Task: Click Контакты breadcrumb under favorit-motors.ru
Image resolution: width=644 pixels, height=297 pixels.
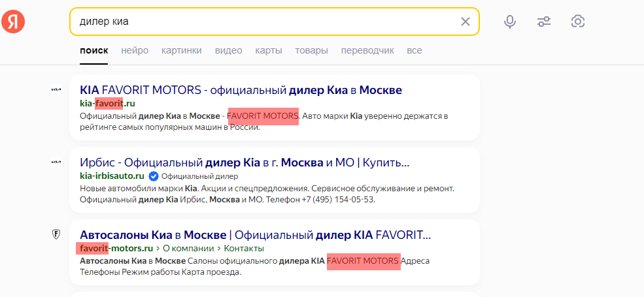Action: pos(244,249)
